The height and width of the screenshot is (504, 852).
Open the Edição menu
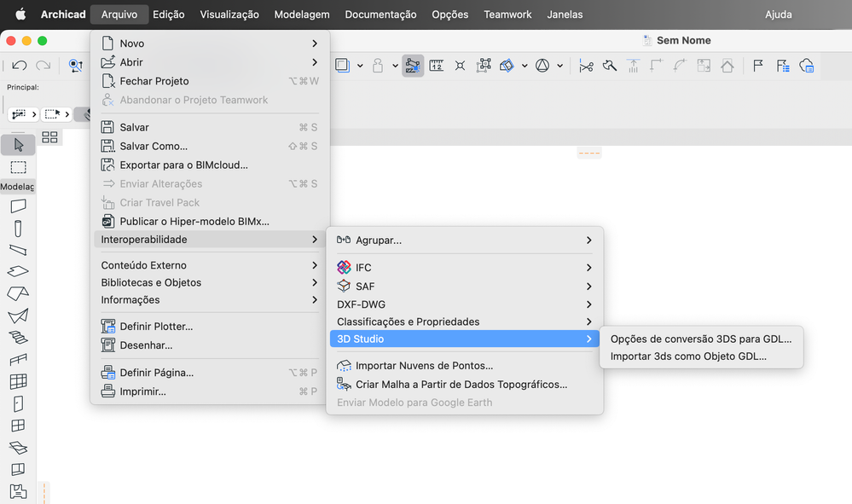coord(169,14)
